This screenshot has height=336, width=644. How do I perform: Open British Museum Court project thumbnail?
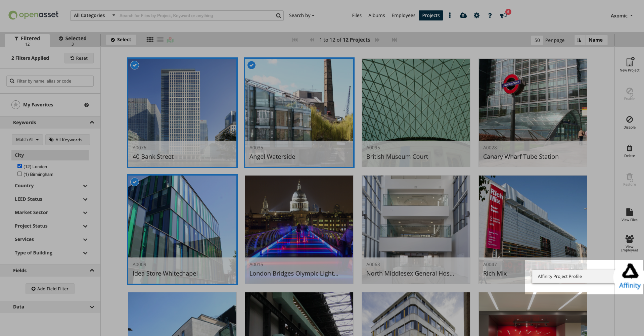tap(416, 113)
